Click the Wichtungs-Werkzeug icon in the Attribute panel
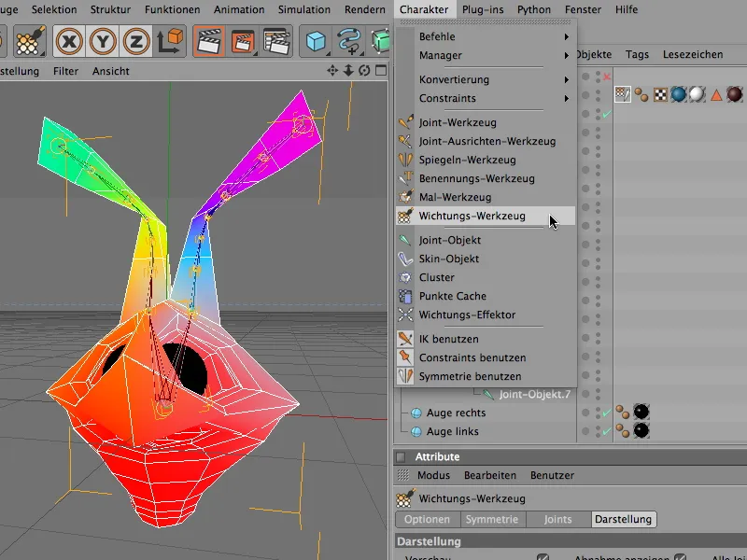The image size is (747, 560). (405, 498)
